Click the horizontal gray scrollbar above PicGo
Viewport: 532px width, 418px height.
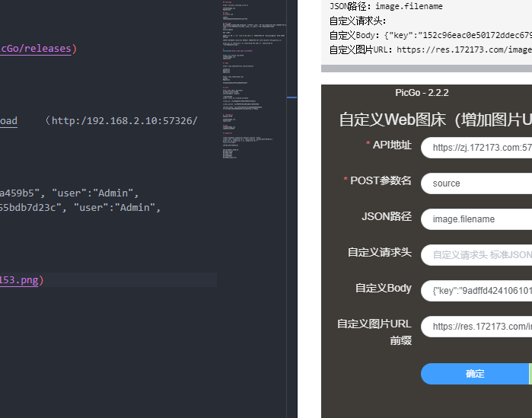tap(426, 69)
